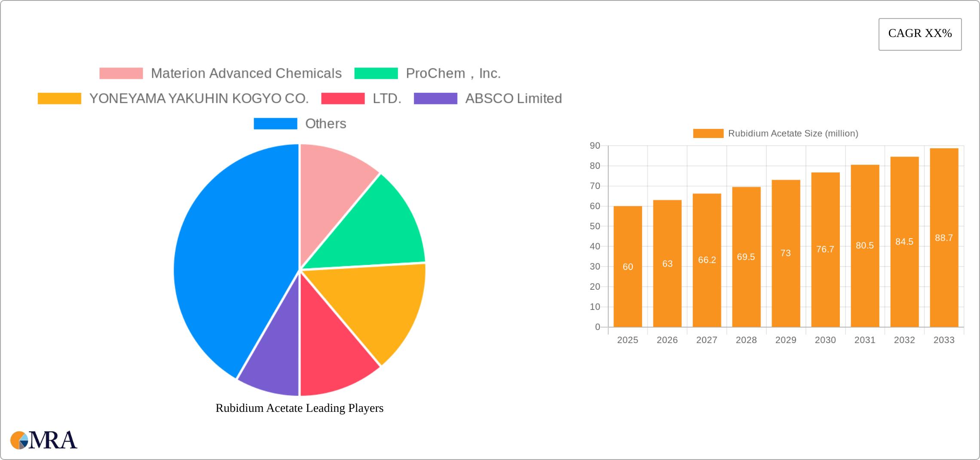This screenshot has height=460, width=980.
Task: Click the 2033 bar labeled 88.7
Action: 944,238
